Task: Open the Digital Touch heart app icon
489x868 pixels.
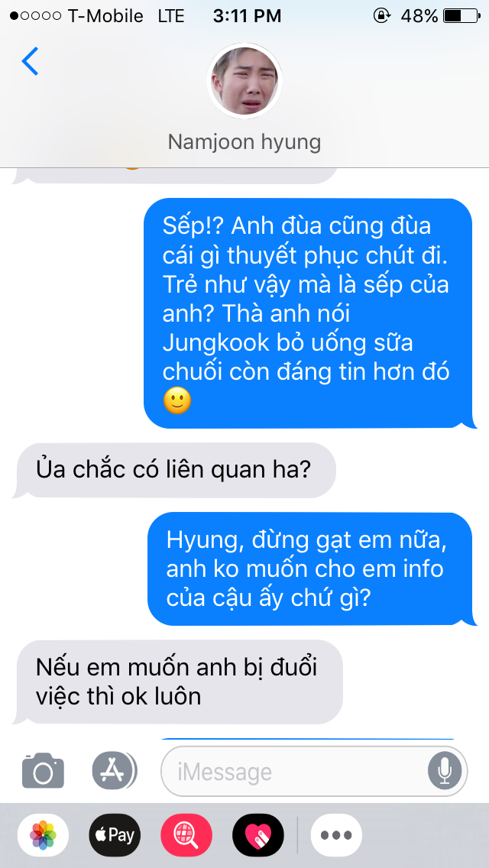Action: click(258, 835)
